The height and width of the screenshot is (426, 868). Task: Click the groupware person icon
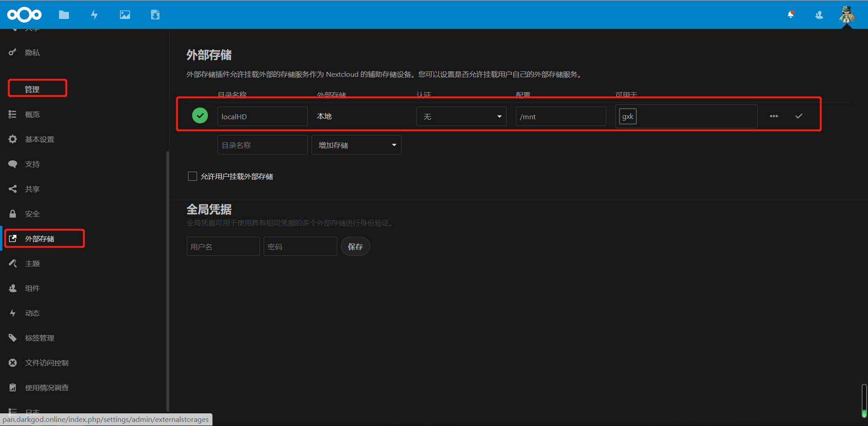point(13,288)
